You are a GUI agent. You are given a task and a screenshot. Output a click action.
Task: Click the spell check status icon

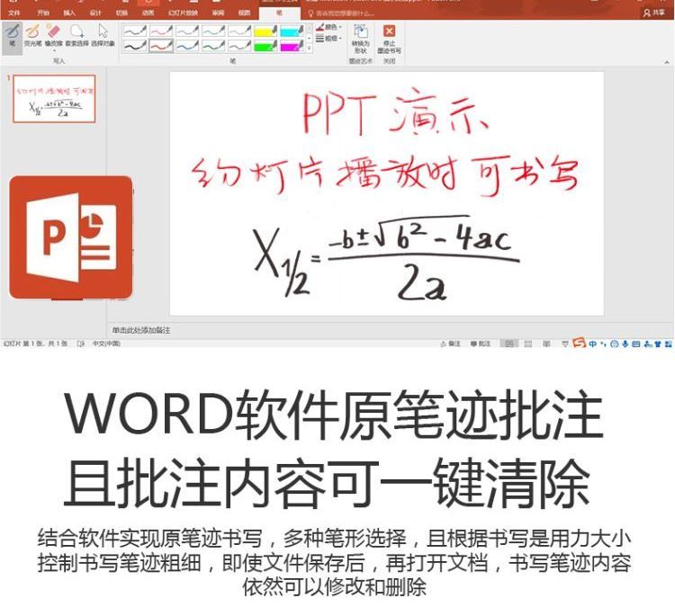point(80,344)
